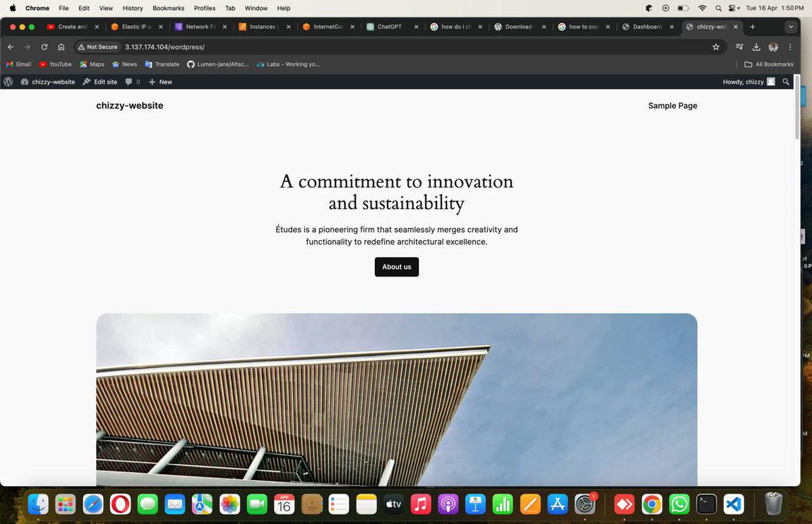
Task: Open the Profiles menu in the menu bar
Action: point(205,8)
